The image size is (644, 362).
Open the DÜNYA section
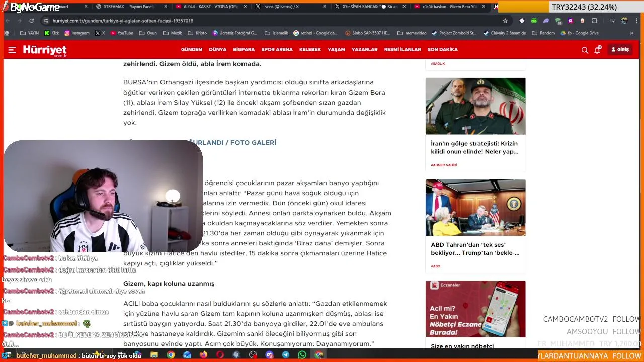click(x=218, y=50)
